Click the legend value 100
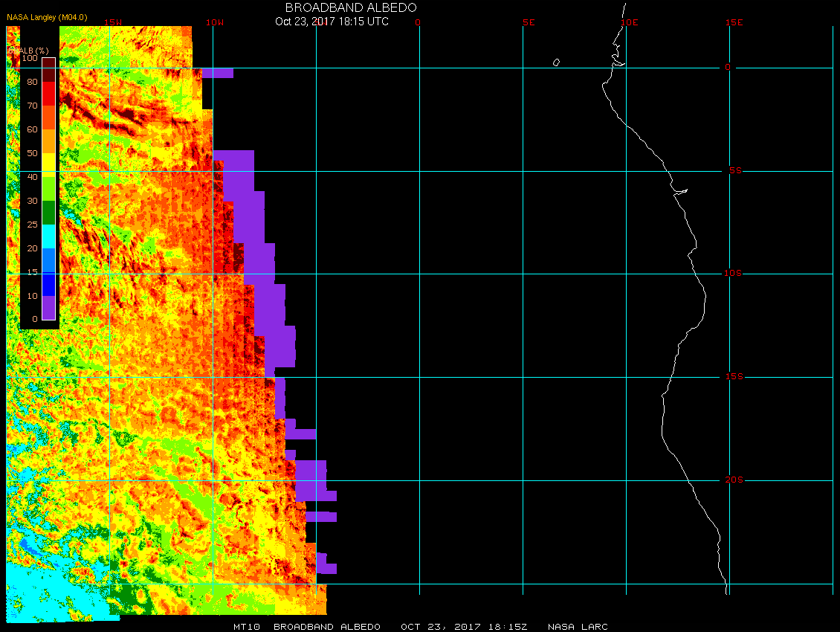This screenshot has height=632, width=840. coord(30,58)
